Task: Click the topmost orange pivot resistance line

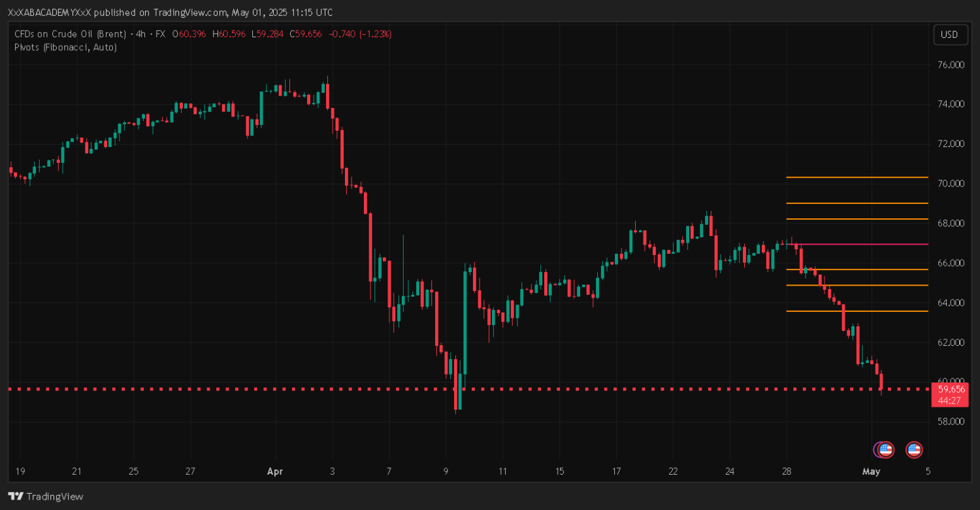Action: point(856,177)
